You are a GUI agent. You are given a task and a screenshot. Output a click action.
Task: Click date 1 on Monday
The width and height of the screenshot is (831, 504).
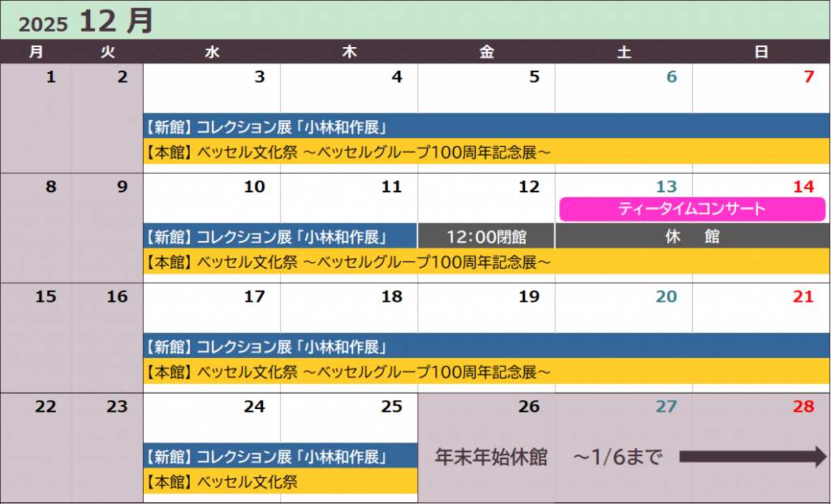51,78
